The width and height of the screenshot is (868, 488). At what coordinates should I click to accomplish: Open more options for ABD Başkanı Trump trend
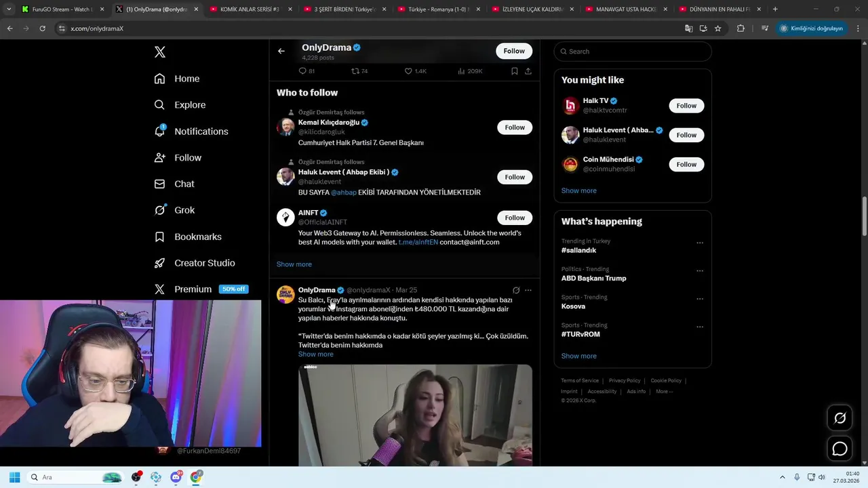click(700, 271)
